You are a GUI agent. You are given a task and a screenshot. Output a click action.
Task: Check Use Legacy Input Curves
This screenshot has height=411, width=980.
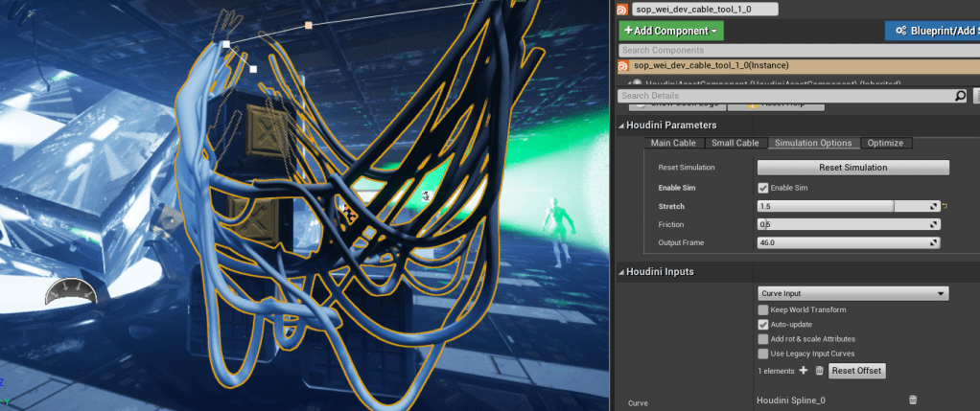tap(763, 354)
